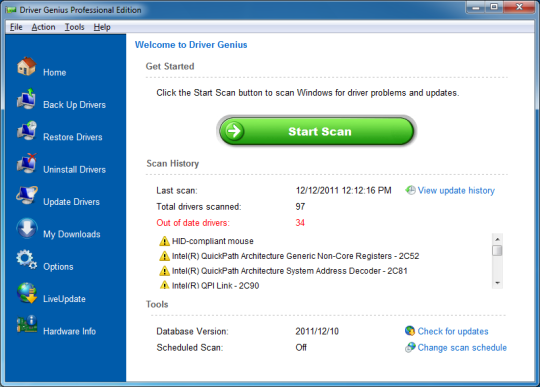The height and width of the screenshot is (387, 540).
Task: Open My Downloads arrow icon
Action: [x=27, y=228]
